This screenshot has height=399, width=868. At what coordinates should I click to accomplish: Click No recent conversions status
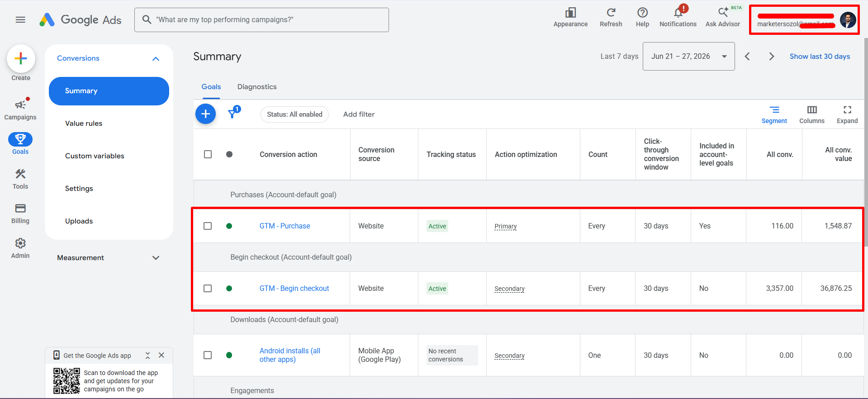452,355
